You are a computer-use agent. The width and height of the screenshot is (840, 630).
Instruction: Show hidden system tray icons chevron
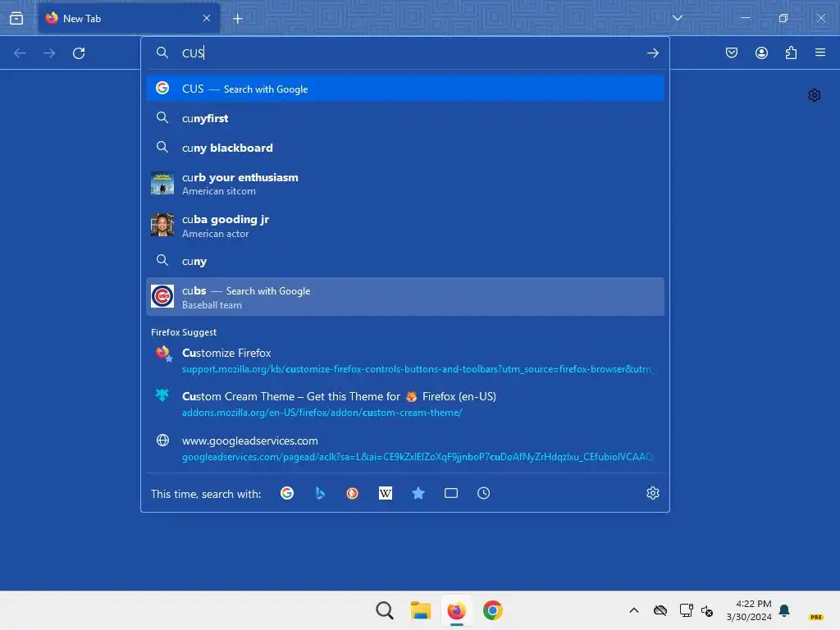634,610
